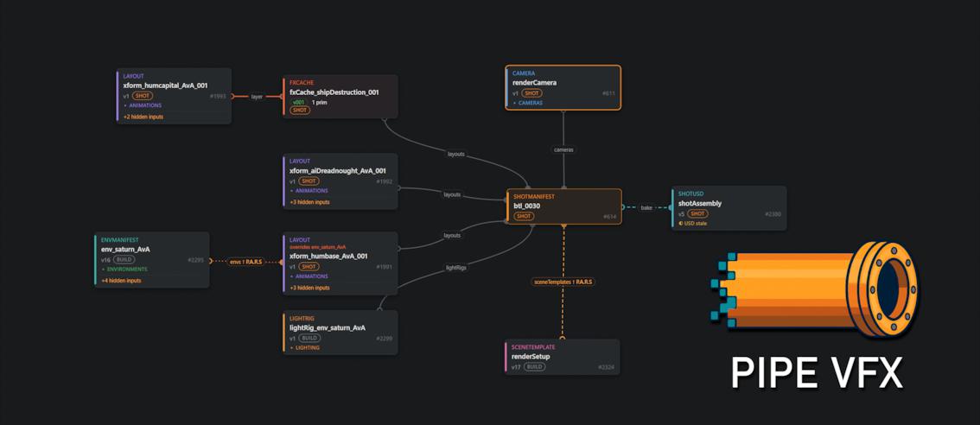Click the ENVMANIFEST type label
Viewport: 980px width, 425px height.
pyautogui.click(x=119, y=239)
